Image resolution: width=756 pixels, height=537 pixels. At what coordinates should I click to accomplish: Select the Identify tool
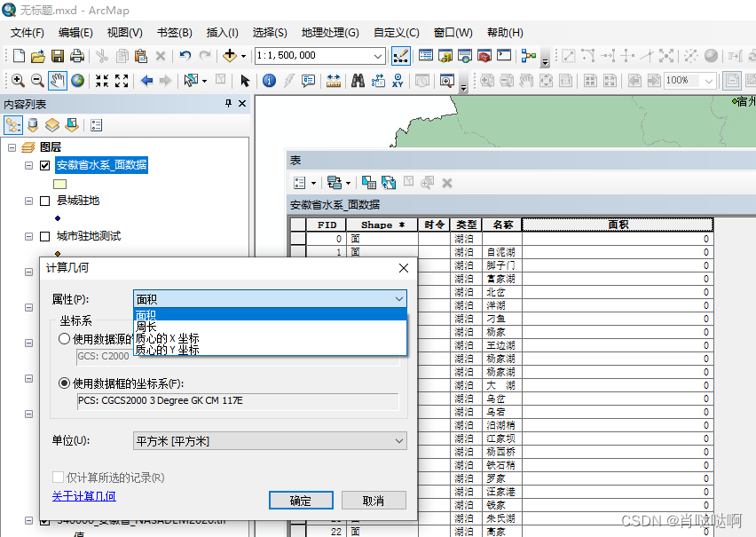(x=269, y=81)
